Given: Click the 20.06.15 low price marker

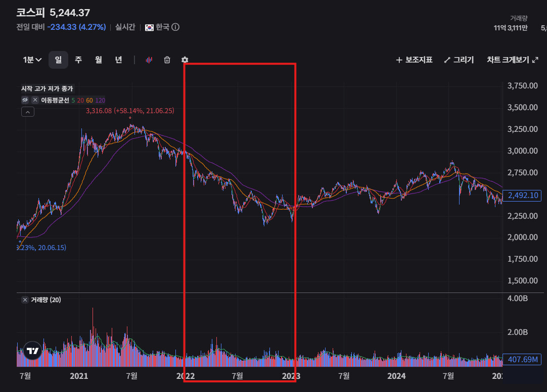Looking at the screenshot, I should coord(41,248).
